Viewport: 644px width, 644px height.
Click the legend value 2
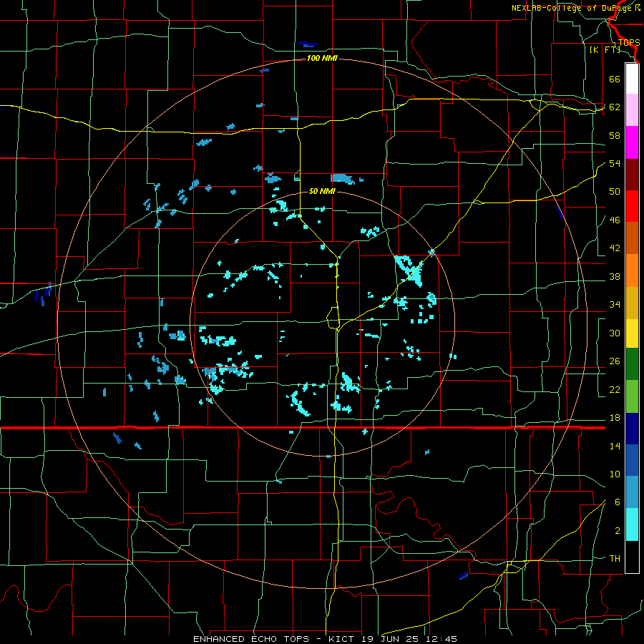618,531
